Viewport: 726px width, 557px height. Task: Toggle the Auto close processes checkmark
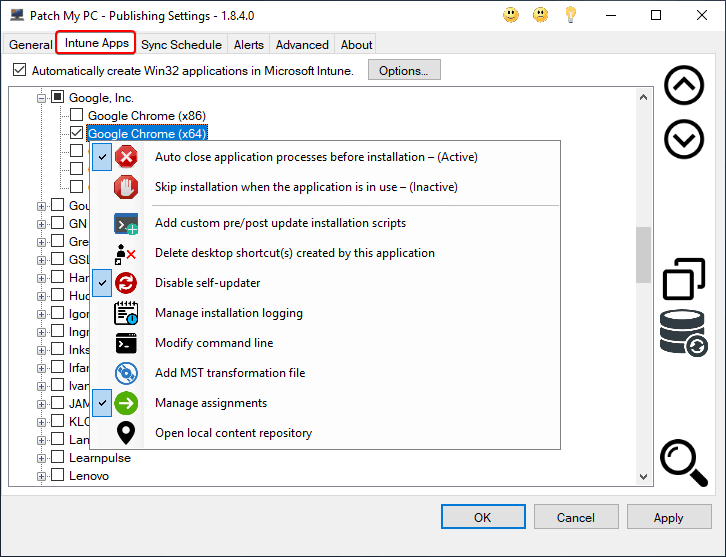(102, 157)
